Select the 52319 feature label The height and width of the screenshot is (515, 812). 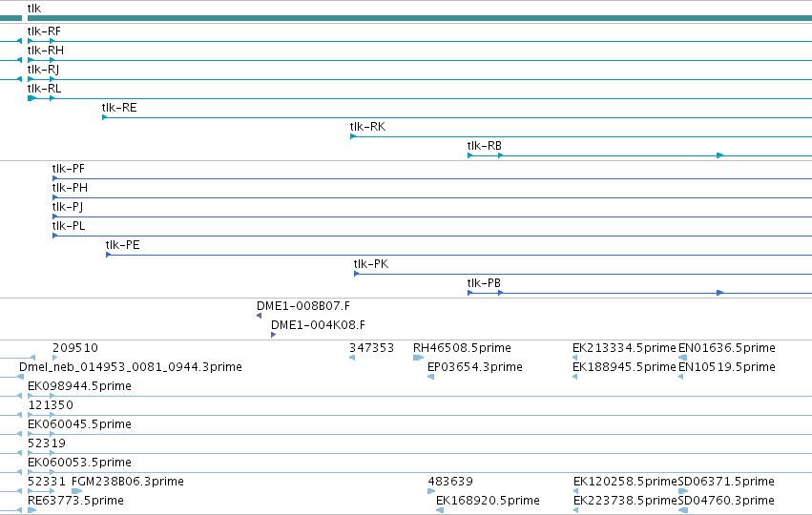click(x=47, y=443)
